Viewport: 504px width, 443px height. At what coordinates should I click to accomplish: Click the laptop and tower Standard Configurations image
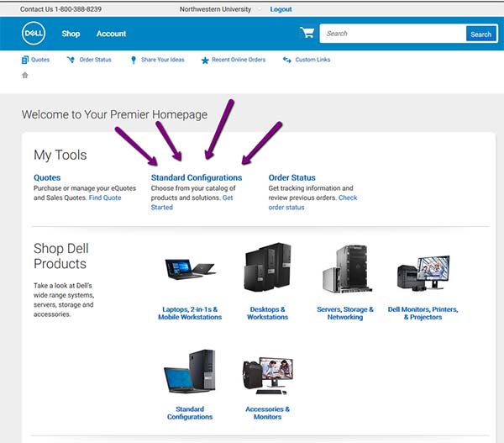[190, 372]
